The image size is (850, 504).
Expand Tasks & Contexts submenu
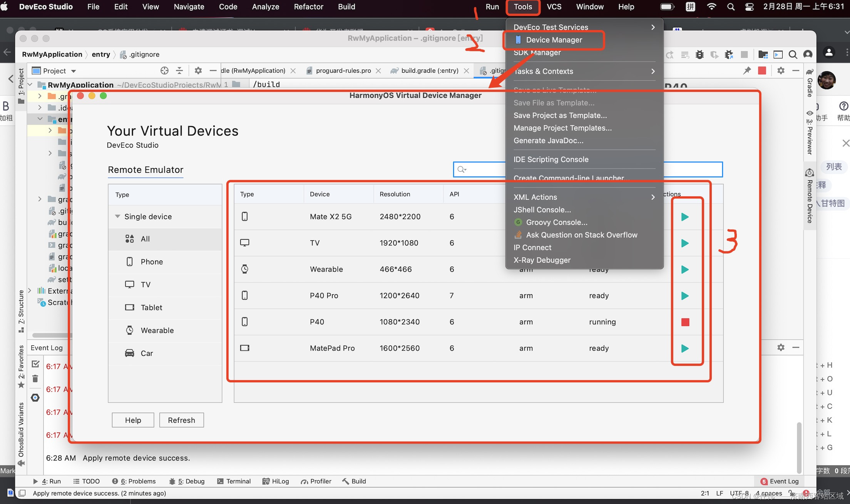click(584, 72)
